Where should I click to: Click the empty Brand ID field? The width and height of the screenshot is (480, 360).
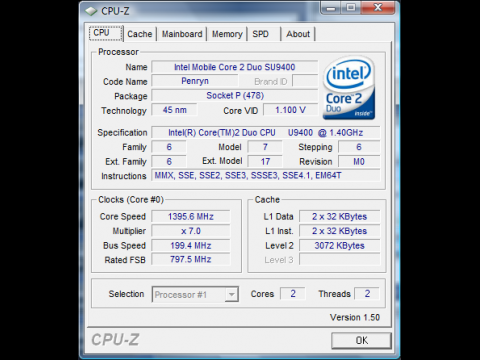tap(305, 81)
